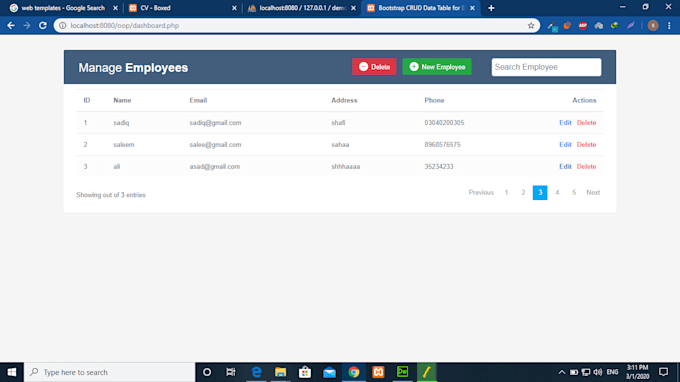Launch Microsoft Edge from taskbar
The height and width of the screenshot is (382, 680).
tap(256, 372)
